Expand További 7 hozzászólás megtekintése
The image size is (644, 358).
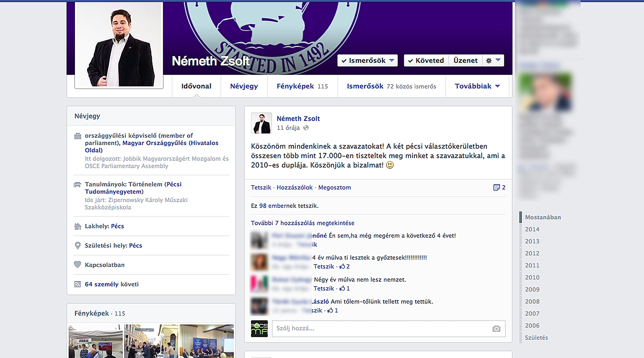[303, 223]
